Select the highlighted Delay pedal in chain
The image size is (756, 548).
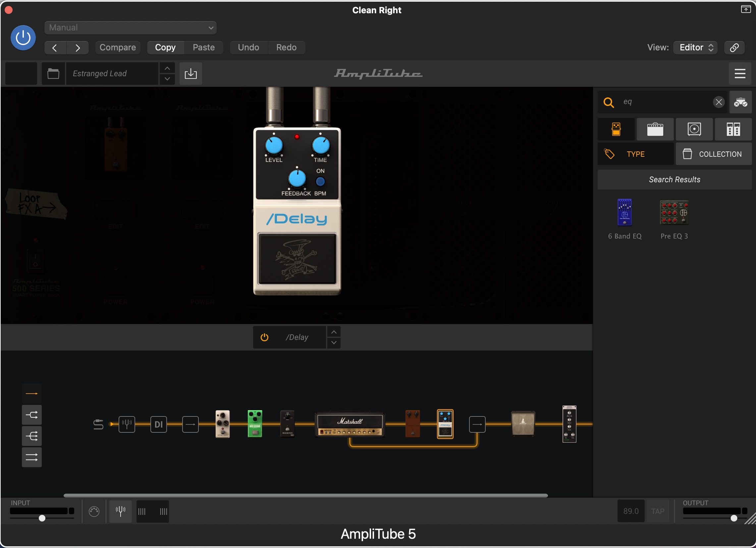point(445,424)
